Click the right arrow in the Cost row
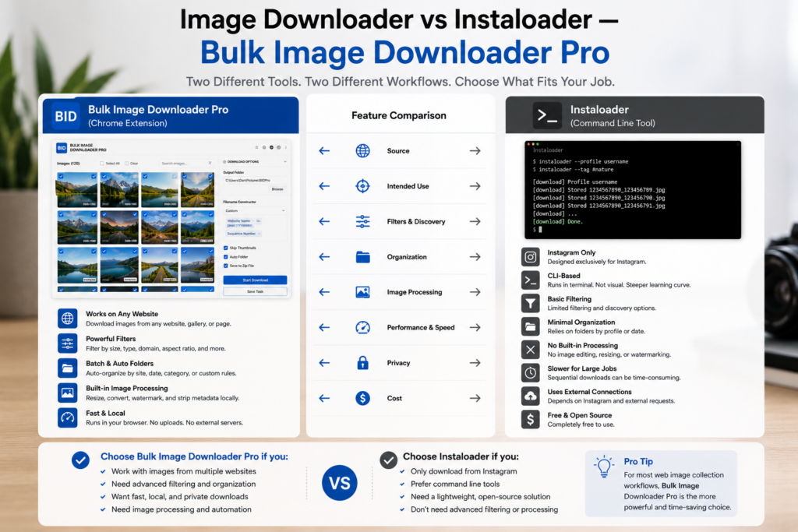Viewport: 798px width, 532px height. coord(475,398)
